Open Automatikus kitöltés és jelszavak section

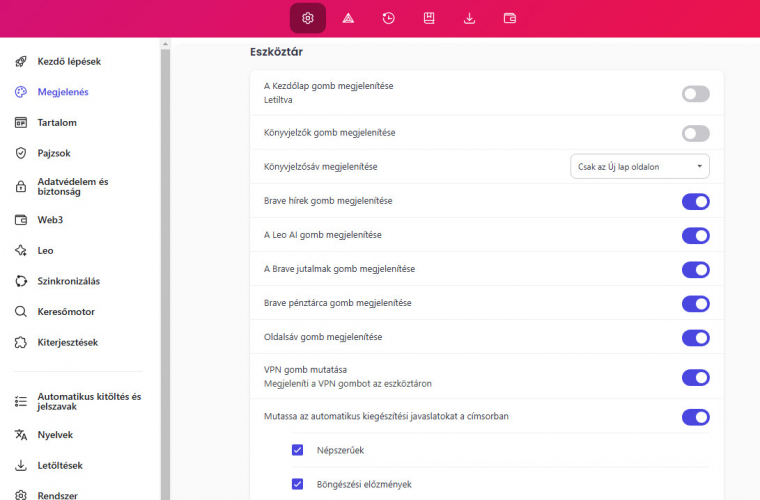click(x=89, y=401)
